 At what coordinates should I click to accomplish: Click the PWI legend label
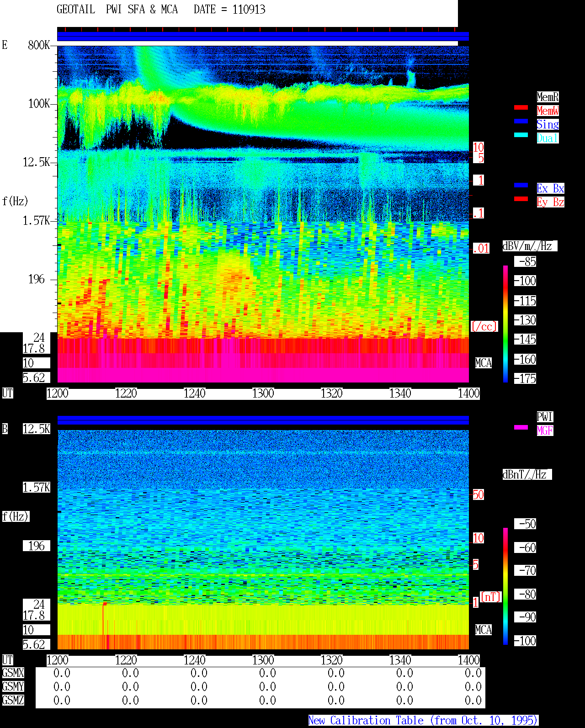545,417
